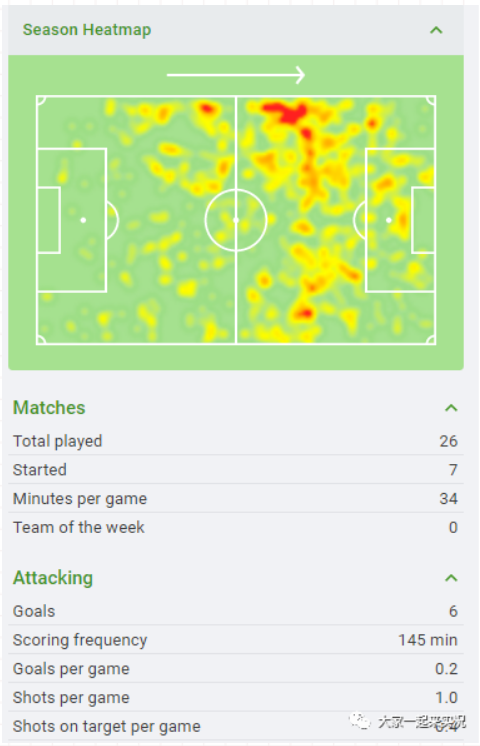Select the Team of the week row
This screenshot has height=746, width=480.
(x=235, y=527)
